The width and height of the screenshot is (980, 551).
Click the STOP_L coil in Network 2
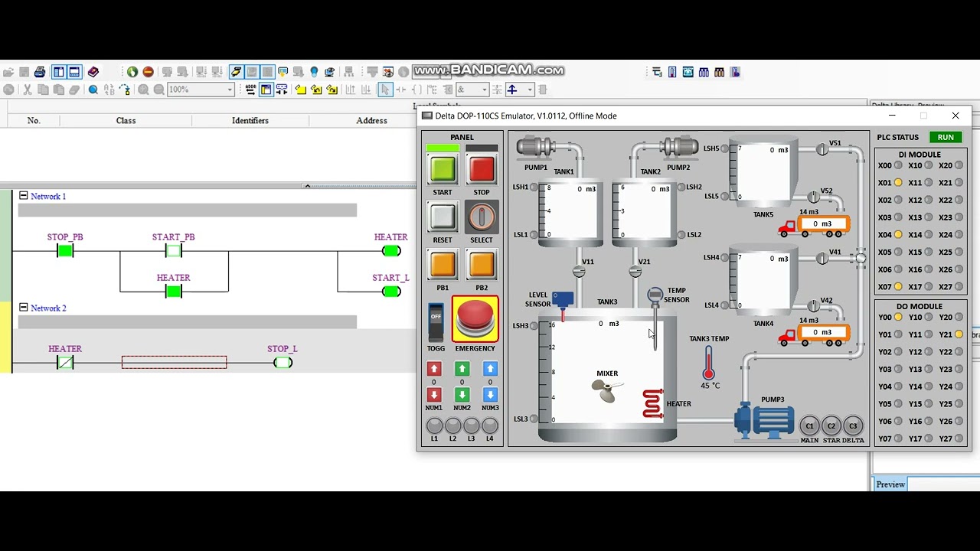coord(283,363)
